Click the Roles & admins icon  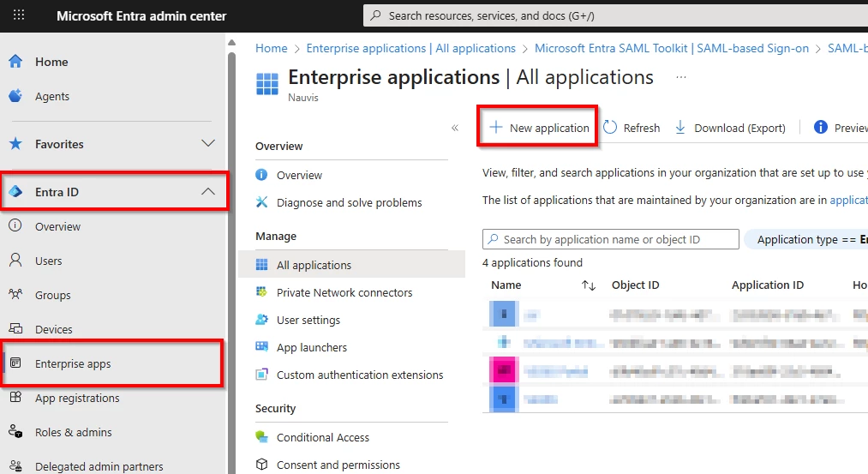(15, 431)
